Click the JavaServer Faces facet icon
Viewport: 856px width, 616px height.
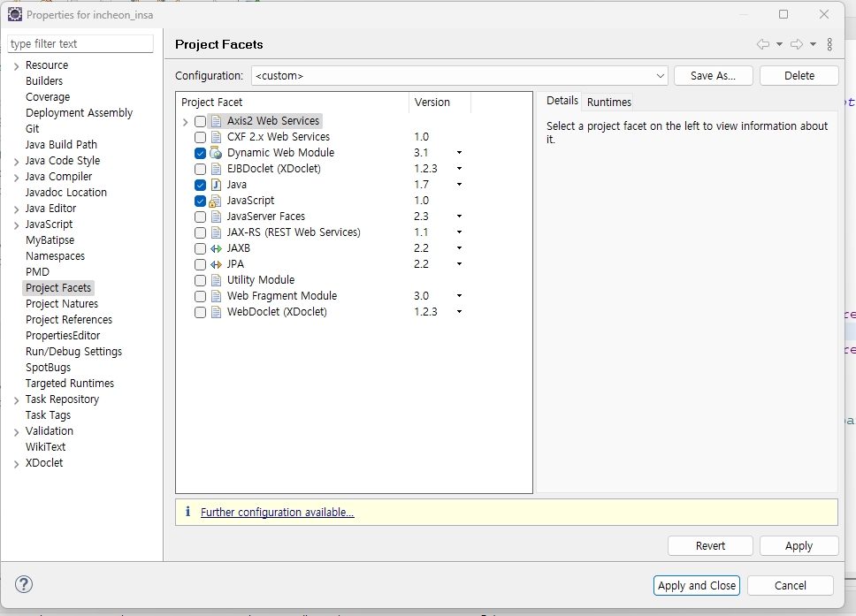coord(216,217)
